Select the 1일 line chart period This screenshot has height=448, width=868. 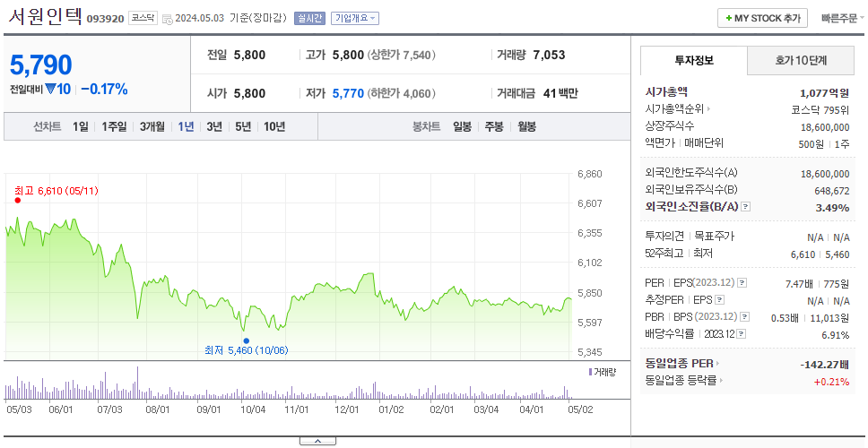81,126
